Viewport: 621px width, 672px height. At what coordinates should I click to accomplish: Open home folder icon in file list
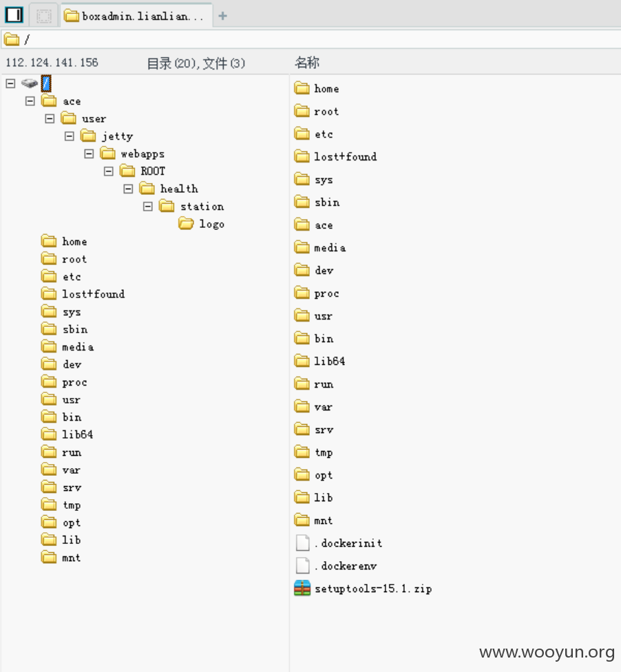tap(302, 88)
